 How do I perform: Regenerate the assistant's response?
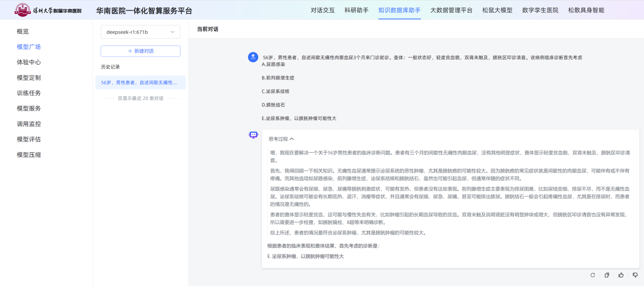pyautogui.click(x=592, y=275)
